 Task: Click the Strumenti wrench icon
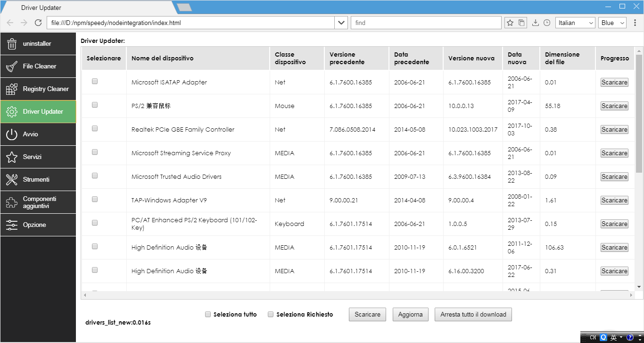click(12, 180)
